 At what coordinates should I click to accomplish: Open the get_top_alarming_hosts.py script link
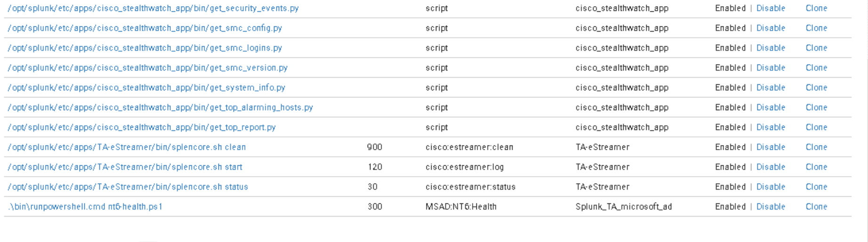click(x=161, y=107)
